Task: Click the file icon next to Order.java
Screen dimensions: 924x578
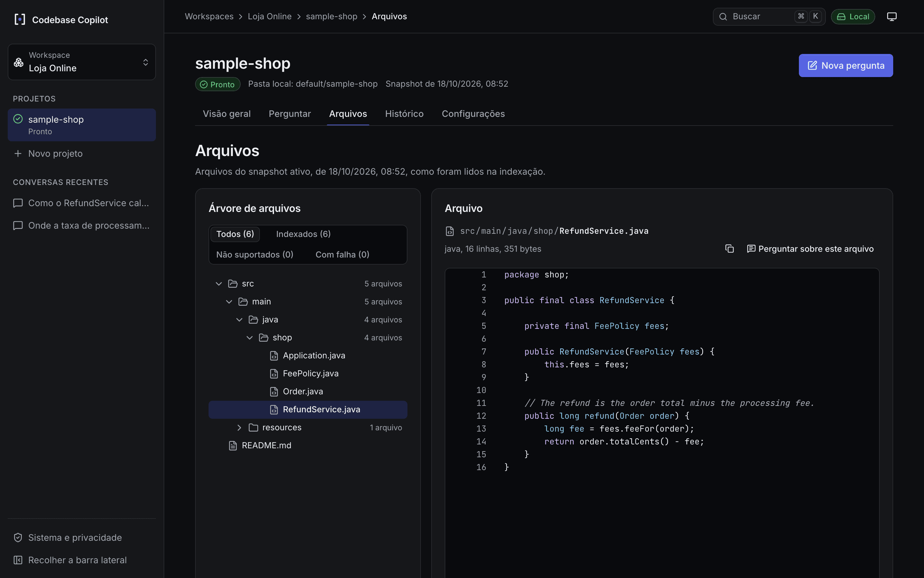Action: [274, 391]
